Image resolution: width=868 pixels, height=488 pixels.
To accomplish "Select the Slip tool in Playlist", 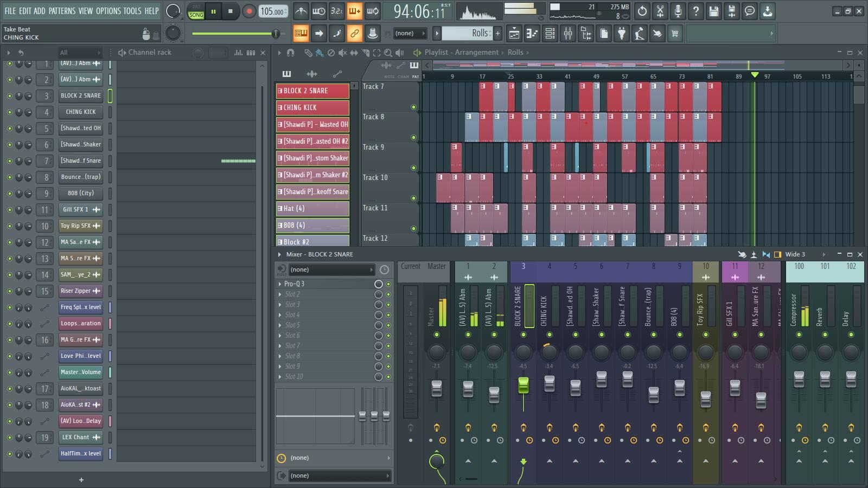I will click(x=354, y=53).
